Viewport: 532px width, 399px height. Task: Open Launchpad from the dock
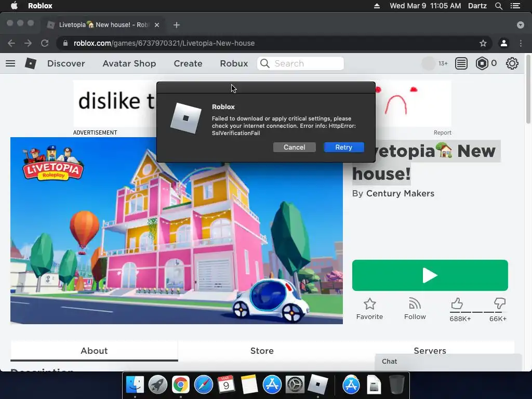[158, 385]
